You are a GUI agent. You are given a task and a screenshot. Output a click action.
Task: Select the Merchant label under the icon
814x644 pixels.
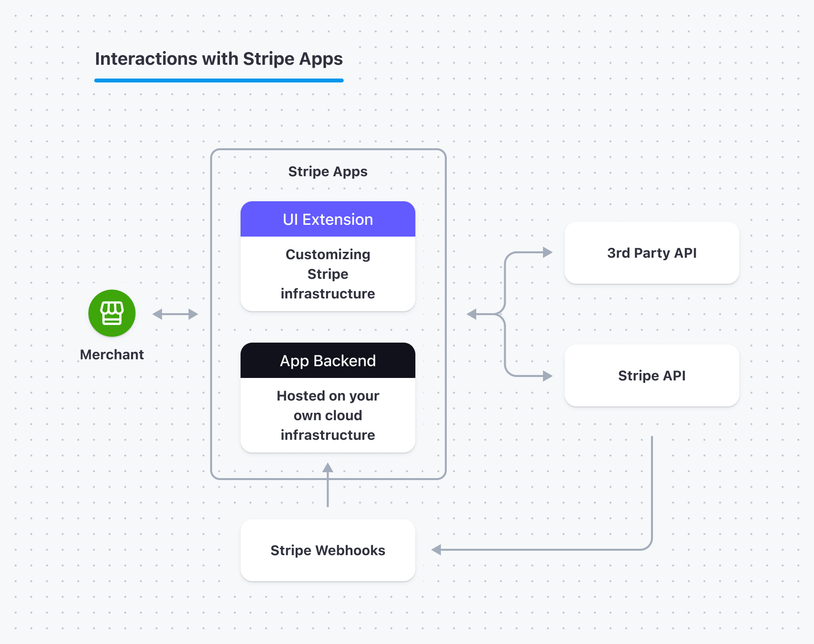click(x=112, y=354)
